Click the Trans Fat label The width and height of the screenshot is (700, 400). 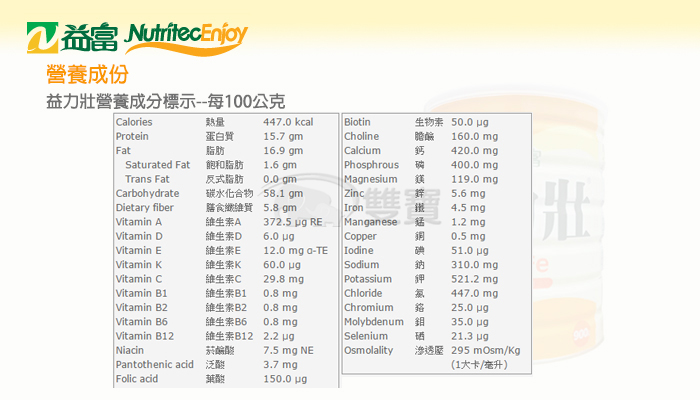click(147, 179)
